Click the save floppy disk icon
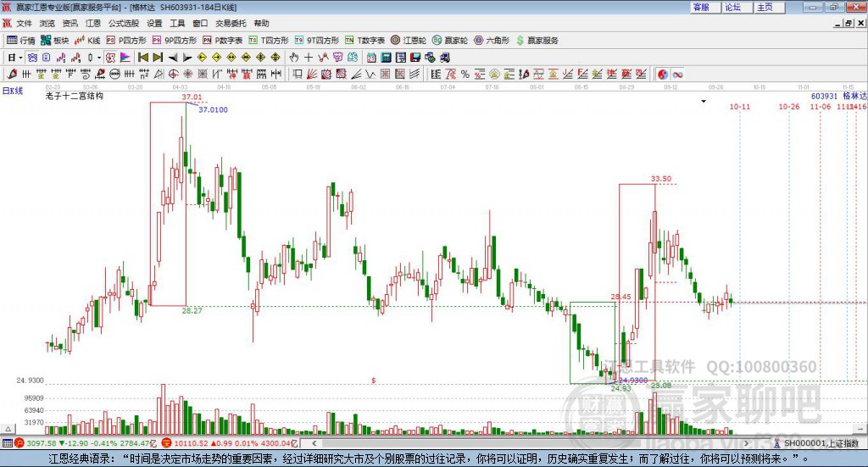The image size is (868, 467). 415,58
